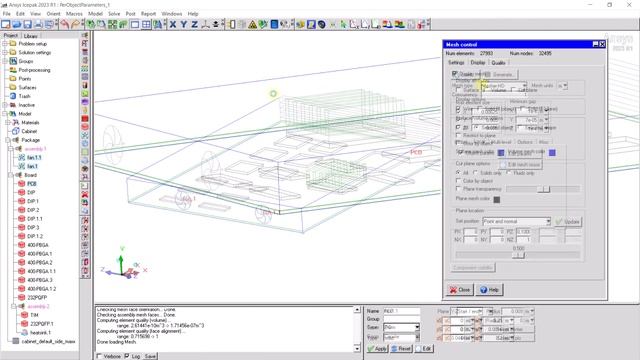Click the red object icon in vertical toolbar
The height and width of the screenshot is (360, 640).
tap(85, 119)
